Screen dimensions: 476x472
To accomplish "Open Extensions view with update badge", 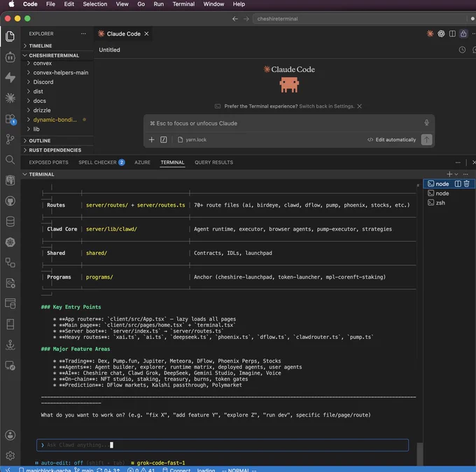I will 10,119.
